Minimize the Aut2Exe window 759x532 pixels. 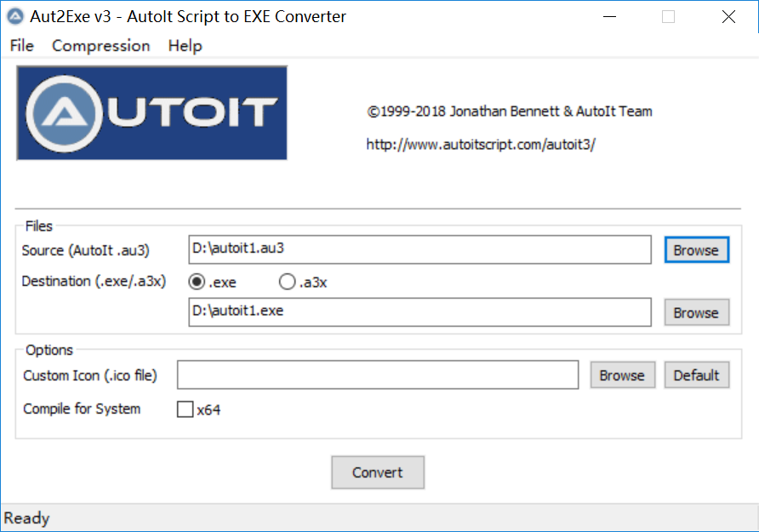[x=609, y=17]
